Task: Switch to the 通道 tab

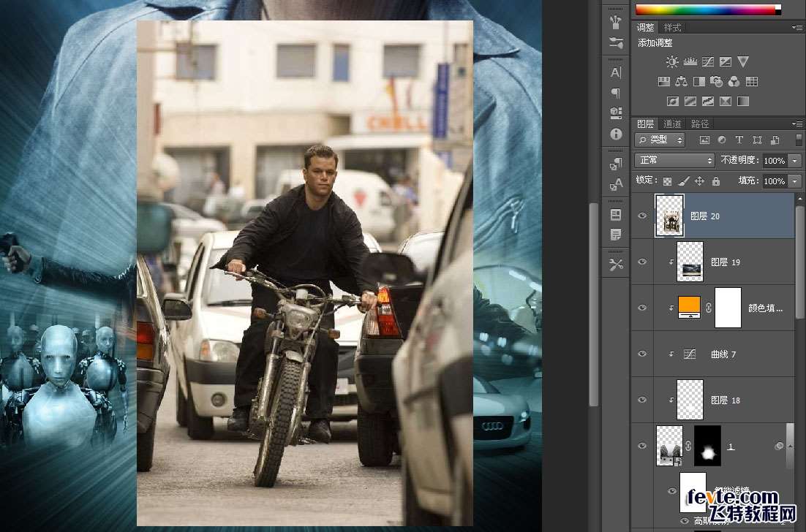Action: (x=672, y=123)
